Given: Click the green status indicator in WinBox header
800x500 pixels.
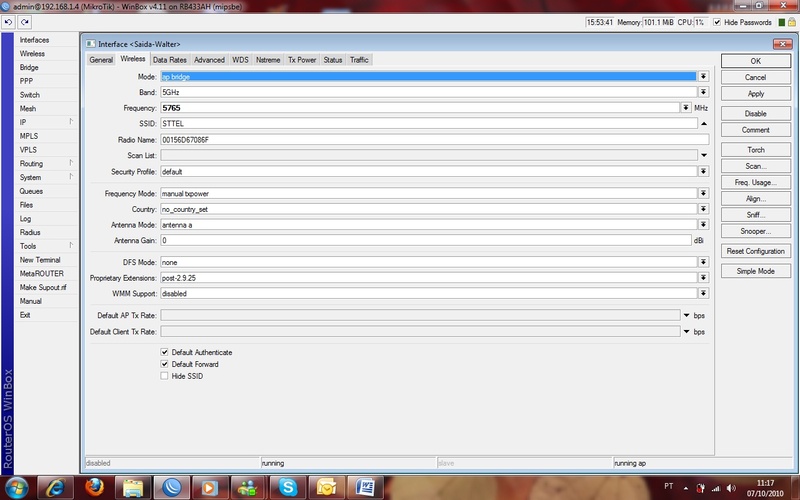Looking at the screenshot, I should pyautogui.click(x=781, y=22).
